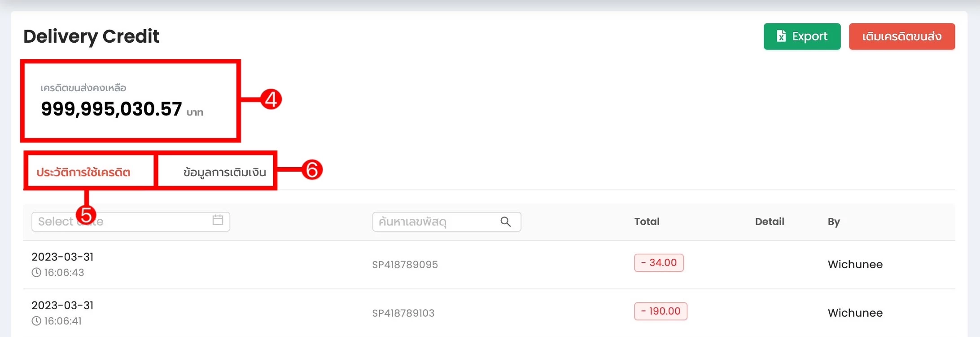Click the Detail column header
980x337 pixels.
(x=770, y=222)
